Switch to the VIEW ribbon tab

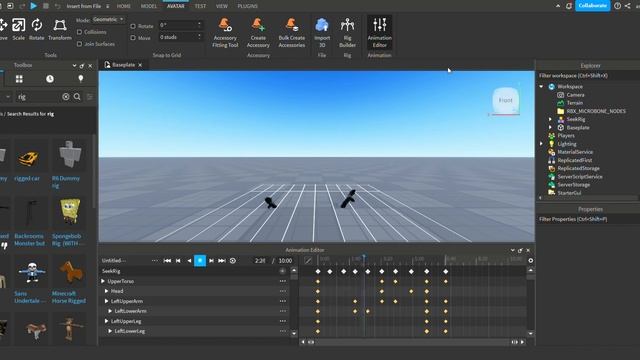222,6
